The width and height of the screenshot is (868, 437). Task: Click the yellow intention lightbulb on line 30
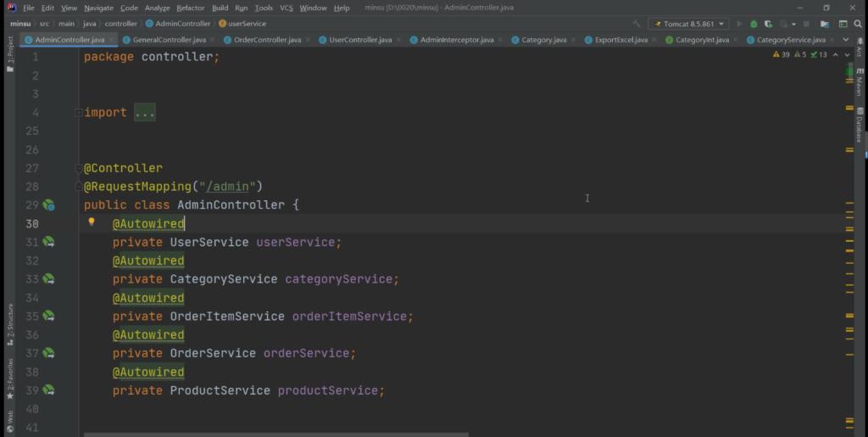click(x=92, y=222)
